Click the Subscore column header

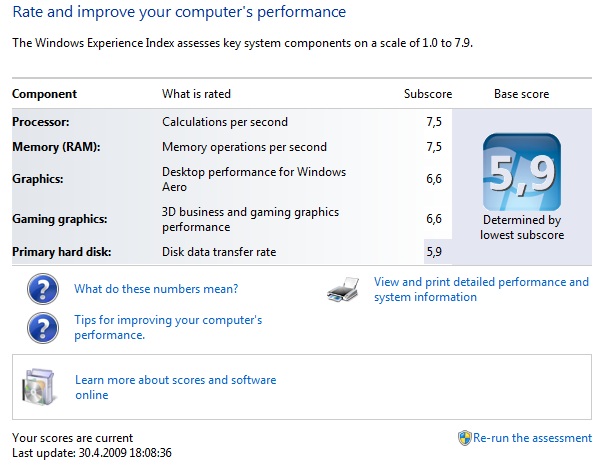tap(428, 94)
